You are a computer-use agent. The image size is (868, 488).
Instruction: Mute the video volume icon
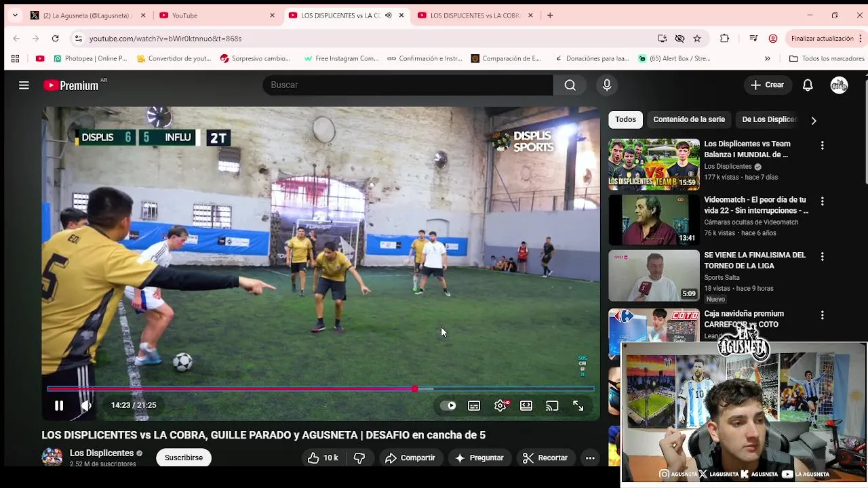86,405
